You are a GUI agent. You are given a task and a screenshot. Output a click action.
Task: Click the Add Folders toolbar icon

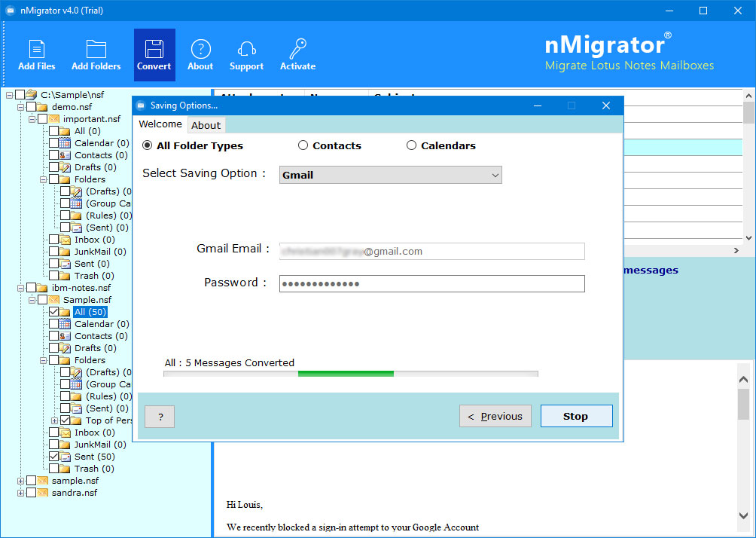[x=96, y=49]
